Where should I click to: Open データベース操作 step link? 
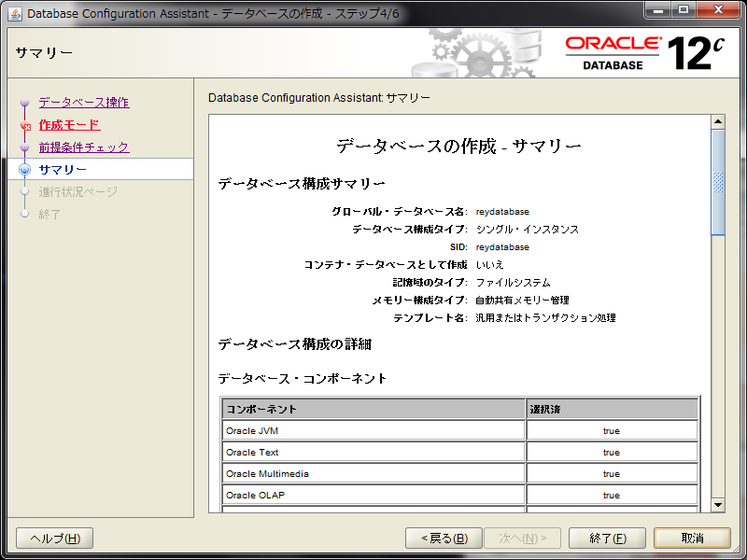84,103
